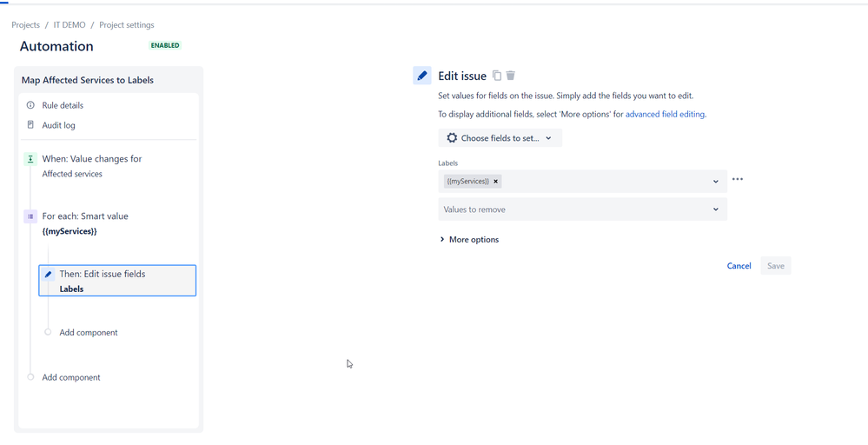Click the gear icon in Choose fields to set
Viewport: 868px width, 445px height.
pos(453,138)
